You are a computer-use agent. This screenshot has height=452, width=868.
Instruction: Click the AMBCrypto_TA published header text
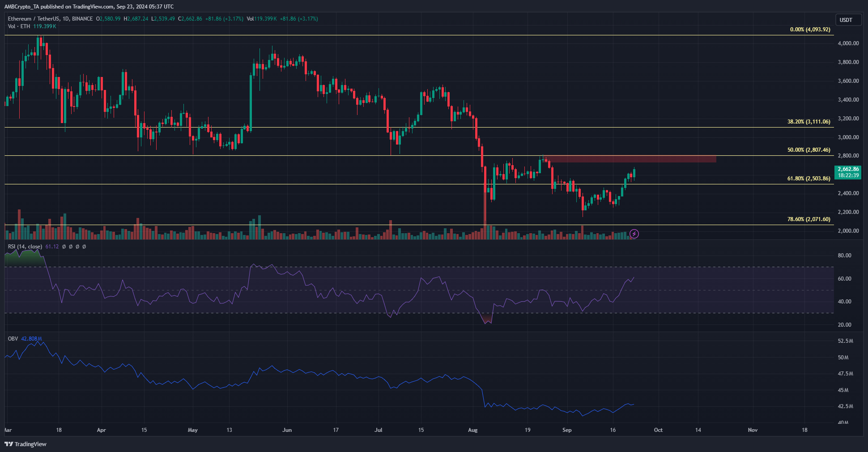[89, 7]
